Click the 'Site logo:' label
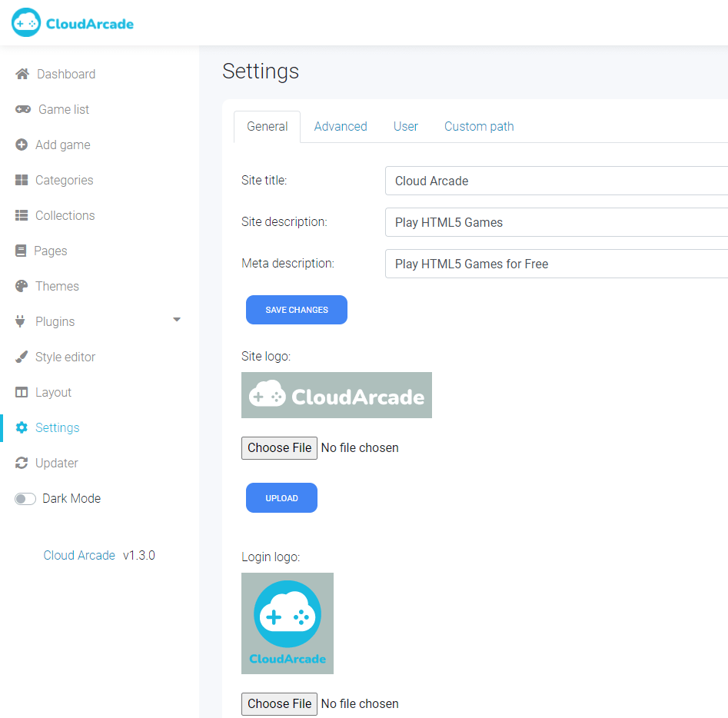 [x=266, y=356]
